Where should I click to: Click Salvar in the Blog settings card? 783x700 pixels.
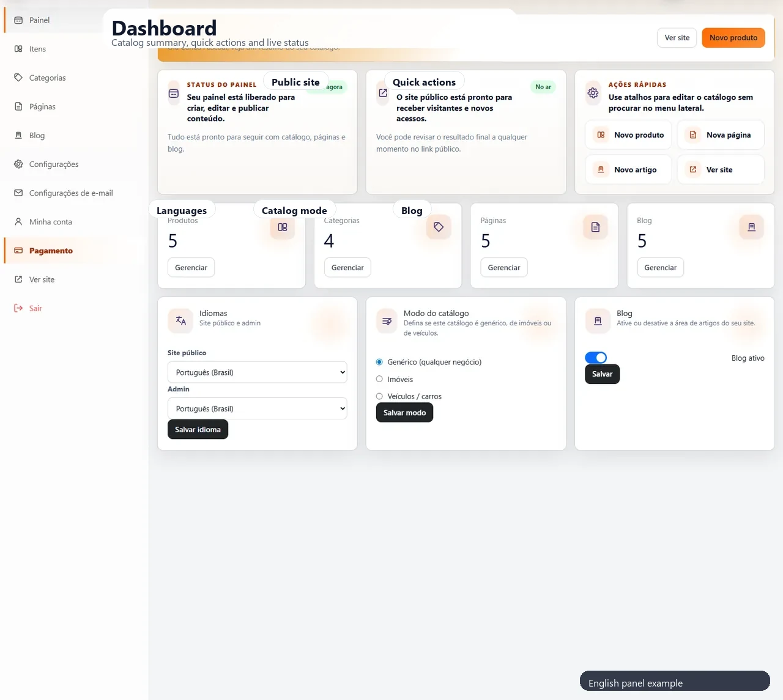coord(602,374)
